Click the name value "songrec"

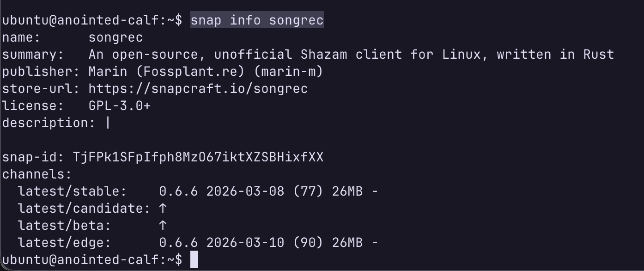pyautogui.click(x=115, y=37)
